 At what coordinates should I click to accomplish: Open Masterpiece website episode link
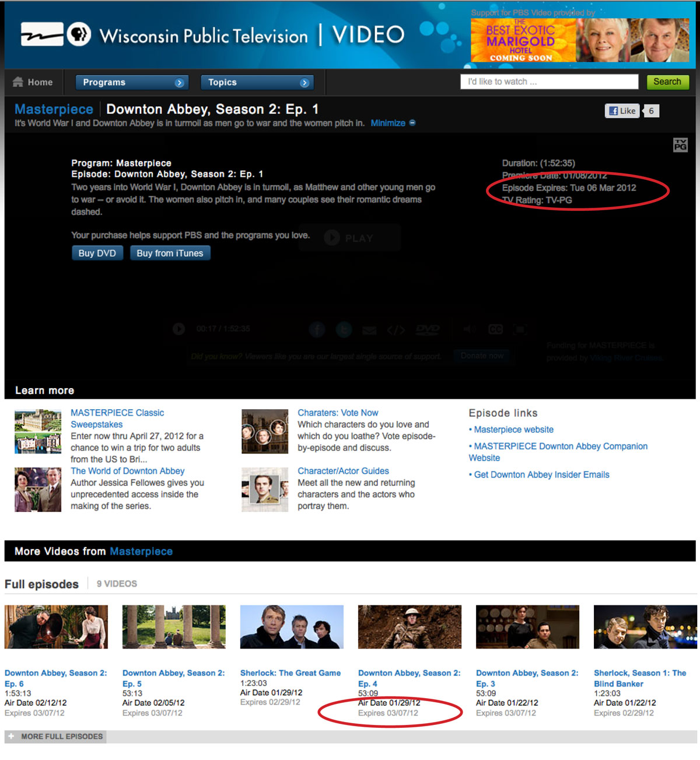pyautogui.click(x=513, y=430)
